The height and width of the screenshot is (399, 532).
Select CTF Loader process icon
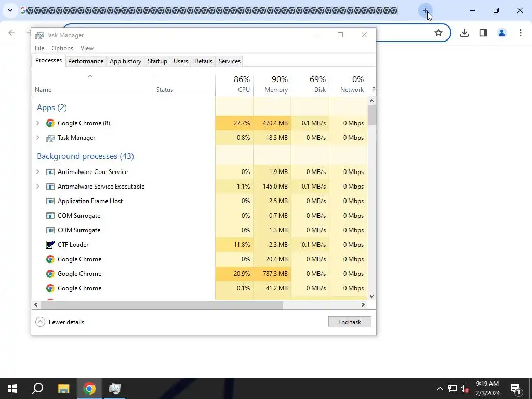[50, 245]
